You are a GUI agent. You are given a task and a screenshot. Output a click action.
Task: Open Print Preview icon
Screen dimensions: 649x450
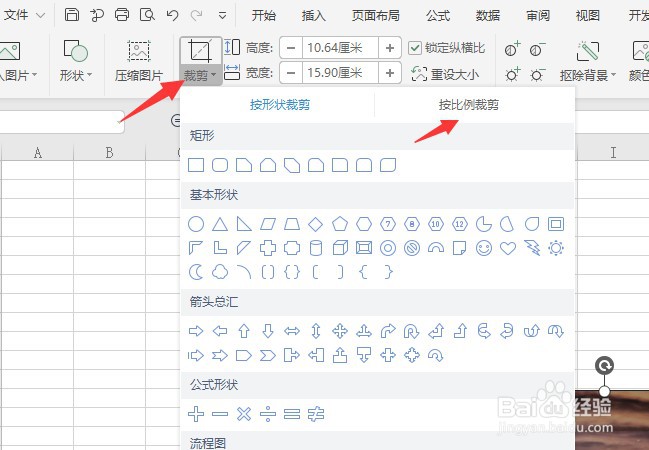[x=147, y=15]
